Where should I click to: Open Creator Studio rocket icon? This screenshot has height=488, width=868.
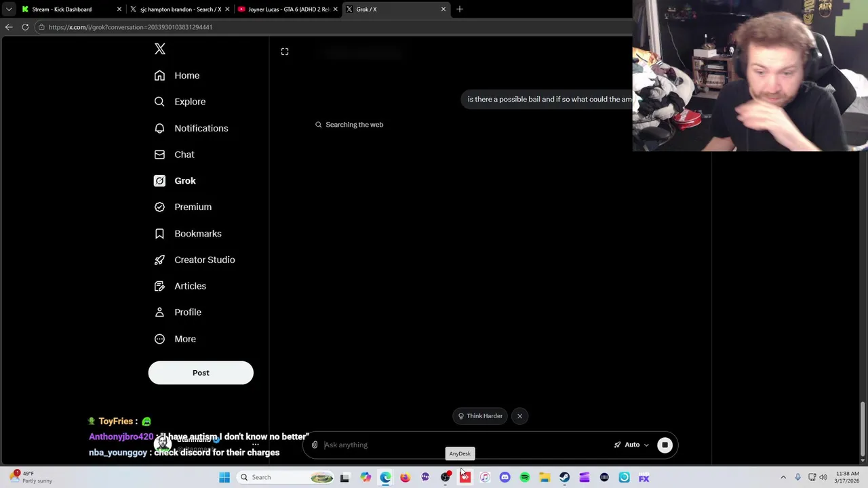pos(159,260)
